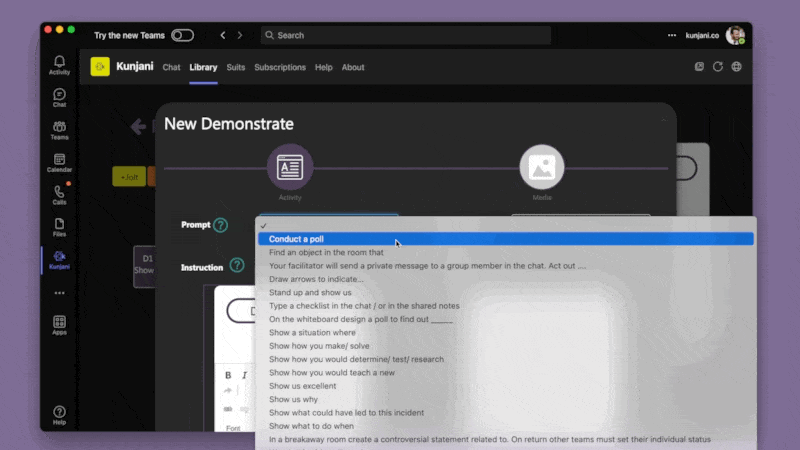Choose Show how you would teach a new

click(506, 372)
